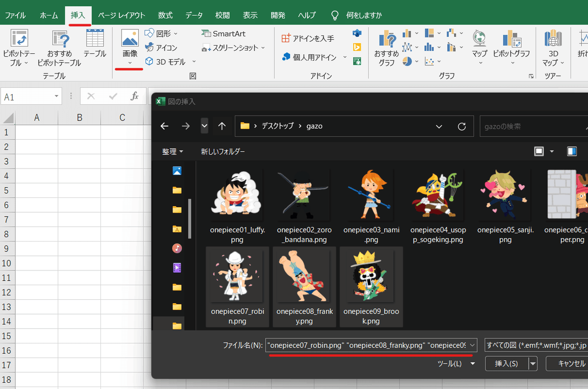Image resolution: width=588 pixels, height=389 pixels.
Task: Expand the address bar previous locations chevron
Action: coord(440,126)
